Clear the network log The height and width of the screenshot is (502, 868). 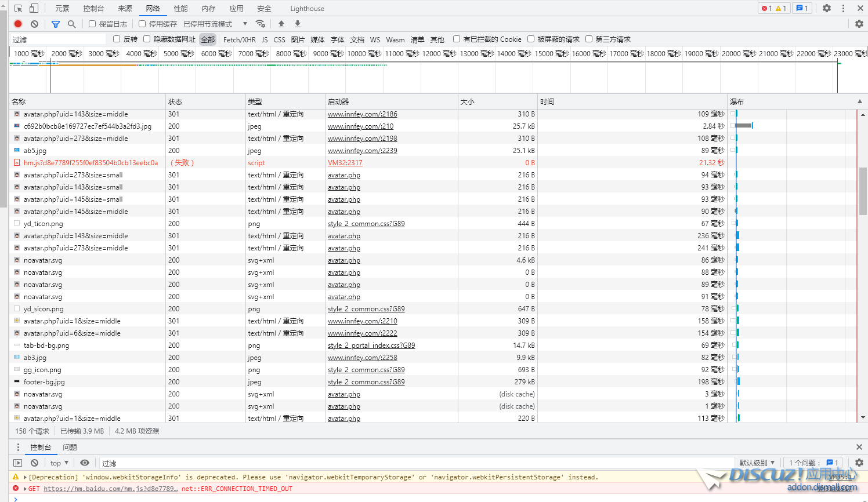tap(35, 24)
